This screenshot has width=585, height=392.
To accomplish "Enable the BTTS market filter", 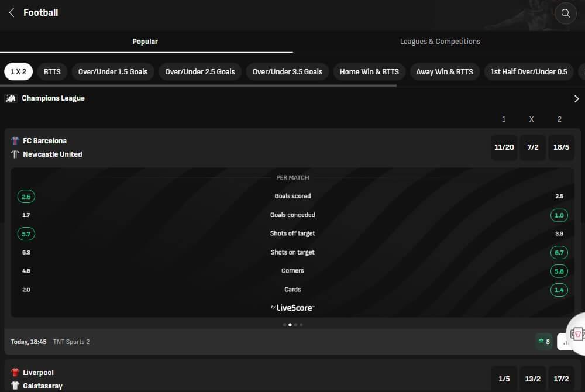I will click(x=51, y=71).
